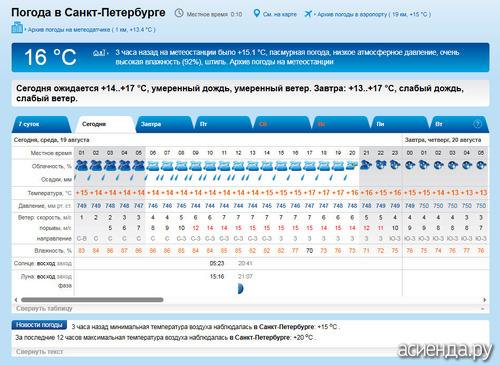Click the weather station icon beside 16 °C
The width and height of the screenshot is (500, 365).
coord(99,53)
